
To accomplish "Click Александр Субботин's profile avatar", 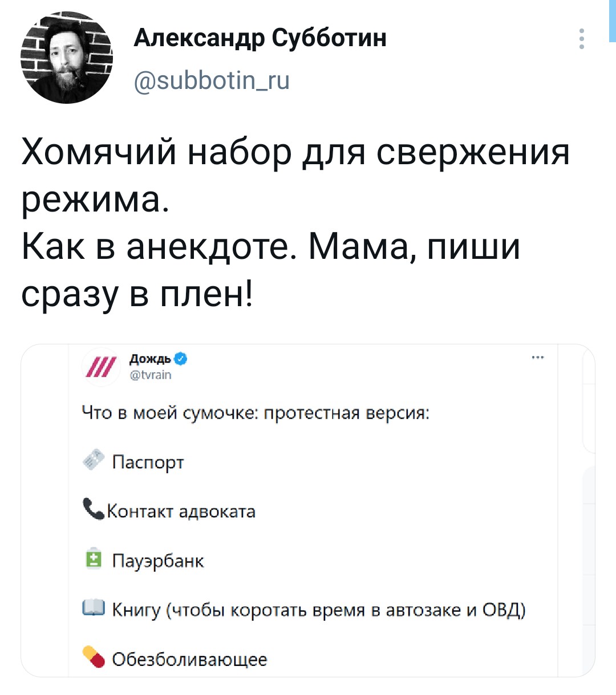I will pyautogui.click(x=67, y=58).
